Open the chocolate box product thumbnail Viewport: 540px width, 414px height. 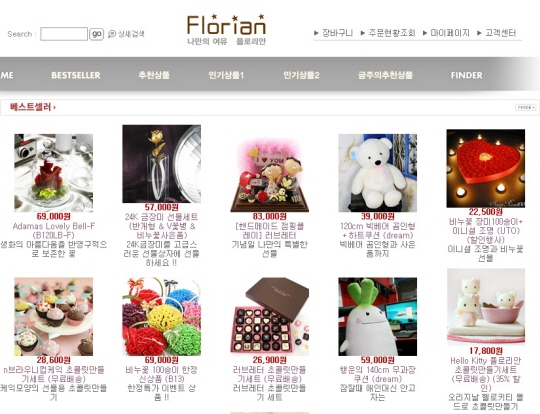click(270, 316)
